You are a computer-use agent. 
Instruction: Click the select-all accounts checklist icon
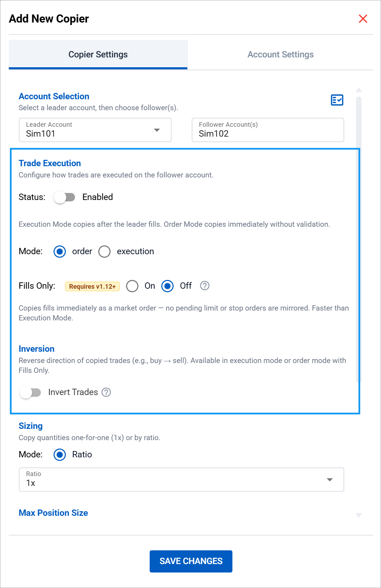pyautogui.click(x=337, y=100)
